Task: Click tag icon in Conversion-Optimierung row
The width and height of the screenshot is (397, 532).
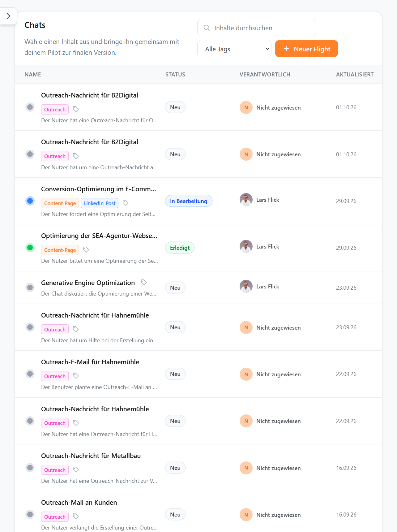Action: click(x=126, y=203)
